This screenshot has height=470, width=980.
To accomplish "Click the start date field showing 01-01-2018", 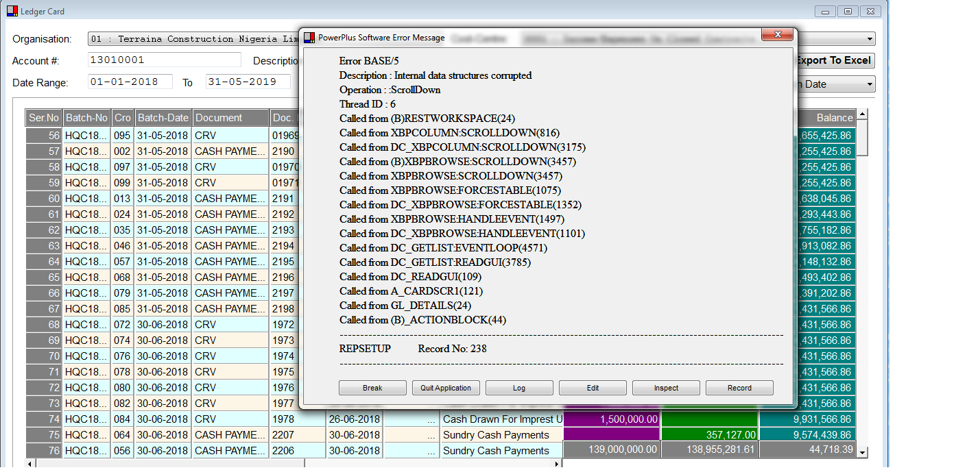I will [130, 82].
